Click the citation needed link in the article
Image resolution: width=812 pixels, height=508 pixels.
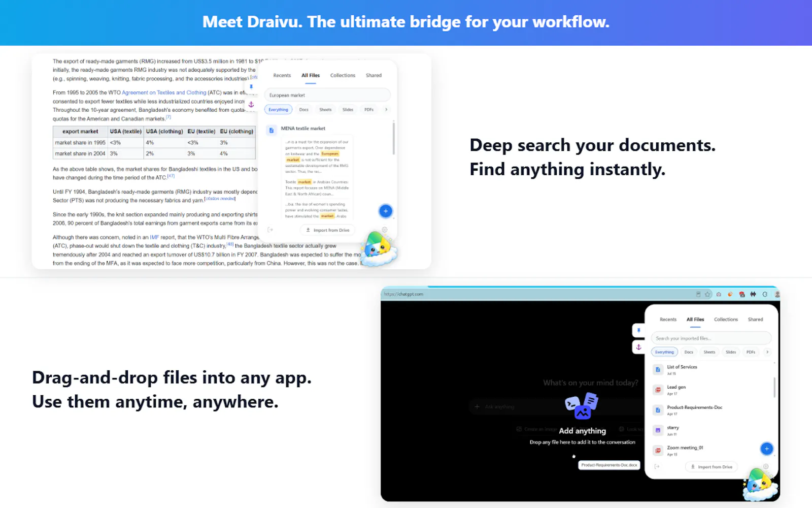(220, 199)
